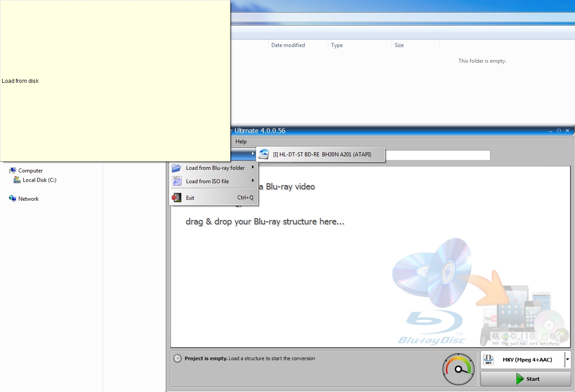
Task: Click the 'Project is empty' status text
Action: coord(206,358)
